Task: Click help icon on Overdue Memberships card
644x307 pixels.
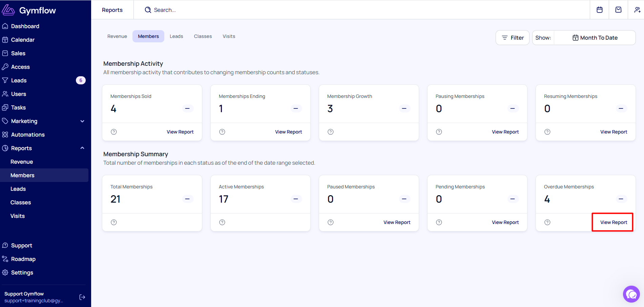Action: 547,222
